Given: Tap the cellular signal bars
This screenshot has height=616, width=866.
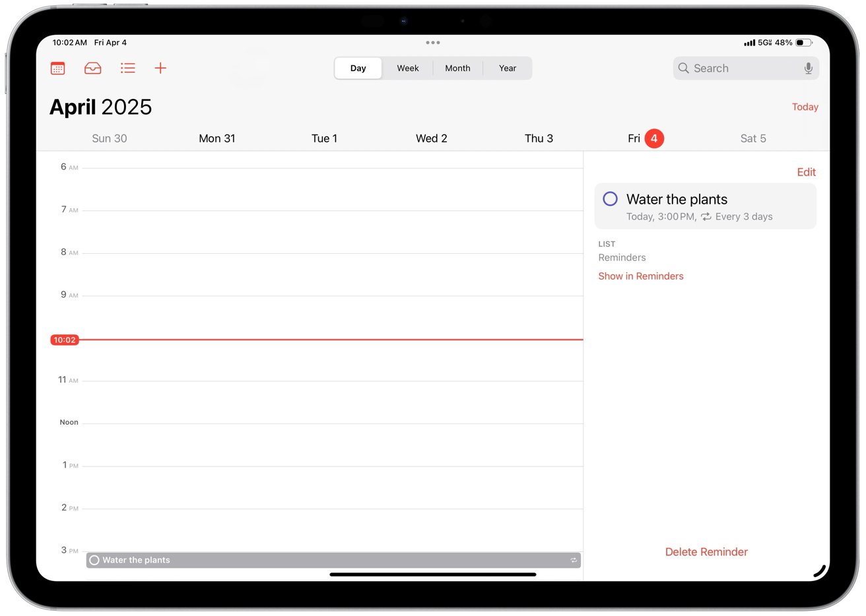Looking at the screenshot, I should click(x=749, y=43).
